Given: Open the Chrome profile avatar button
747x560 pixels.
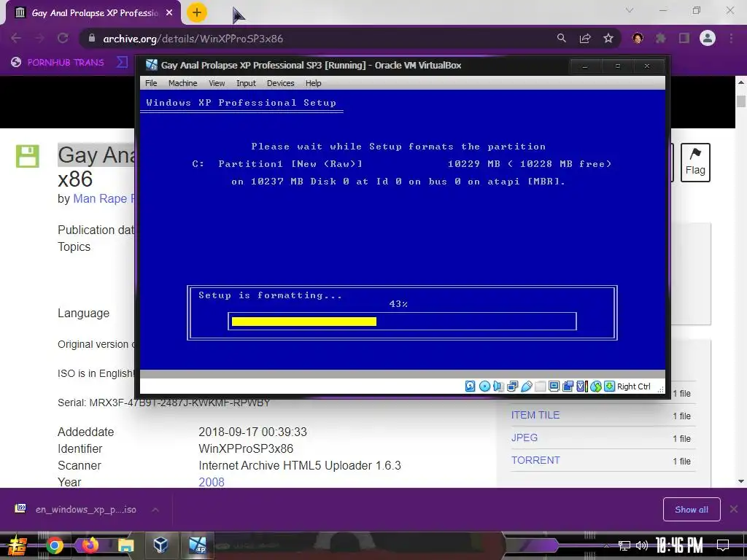Looking at the screenshot, I should pyautogui.click(x=708, y=38).
